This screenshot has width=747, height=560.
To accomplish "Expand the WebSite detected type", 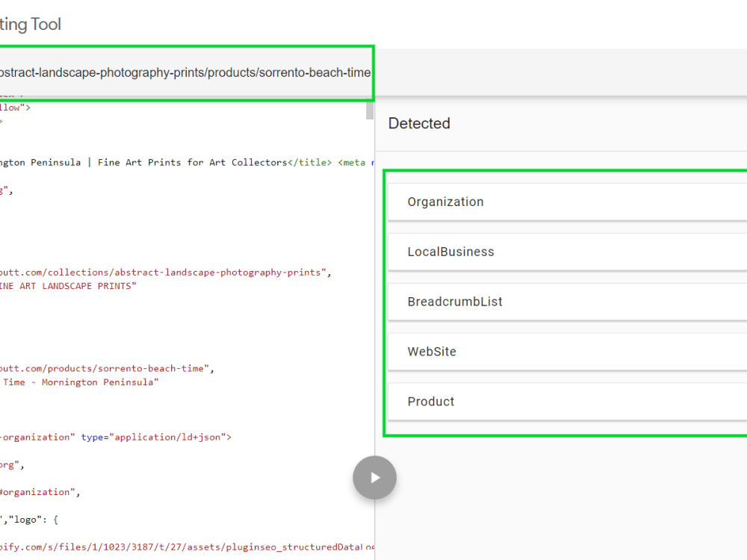I will pos(431,352).
